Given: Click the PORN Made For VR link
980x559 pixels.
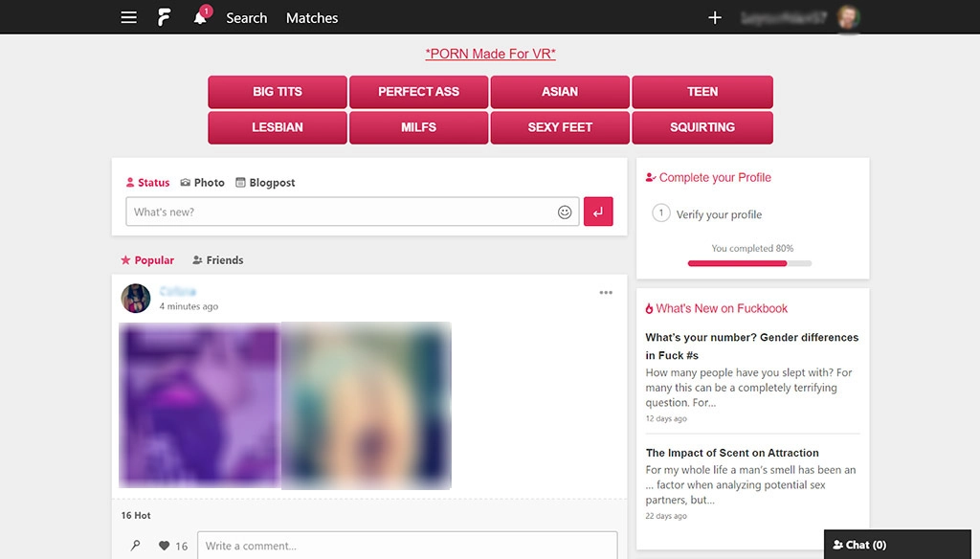Looking at the screenshot, I should tap(490, 54).
